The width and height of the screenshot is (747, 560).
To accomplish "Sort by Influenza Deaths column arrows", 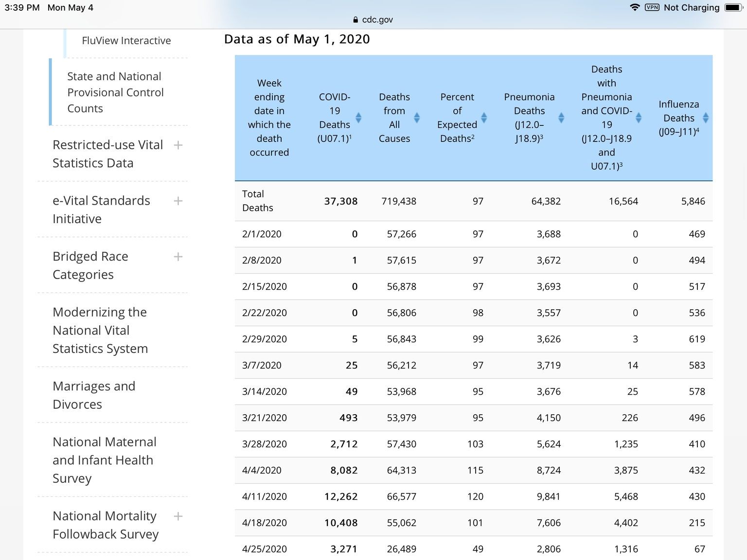I will [x=706, y=118].
